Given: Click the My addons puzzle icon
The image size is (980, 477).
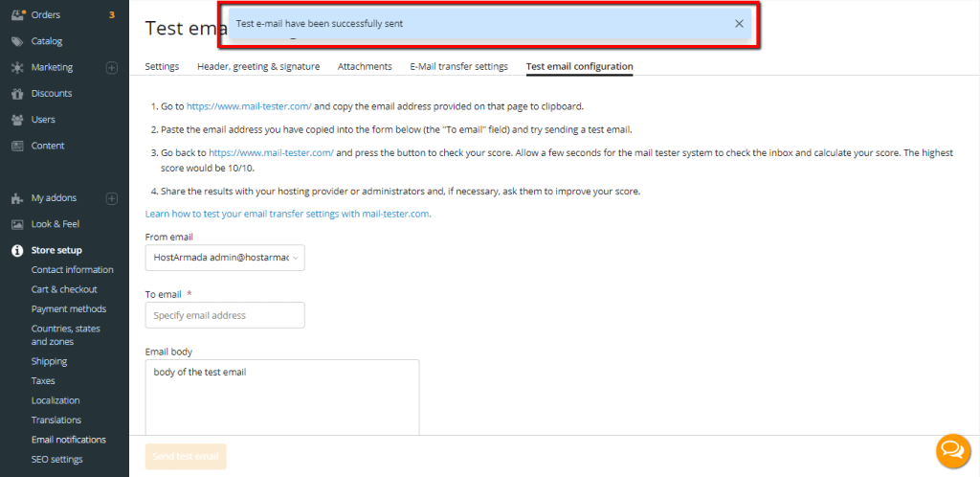Looking at the screenshot, I should click(17, 198).
